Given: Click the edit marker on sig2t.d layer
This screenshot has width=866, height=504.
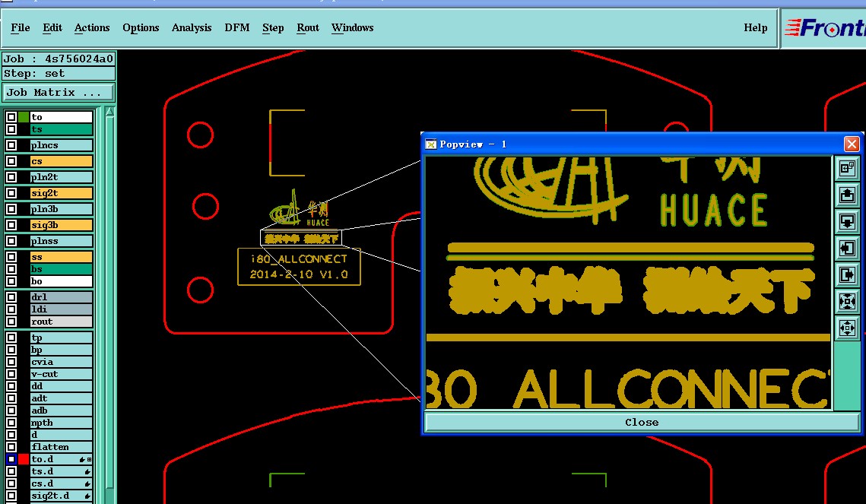Looking at the screenshot, I should click(x=87, y=496).
